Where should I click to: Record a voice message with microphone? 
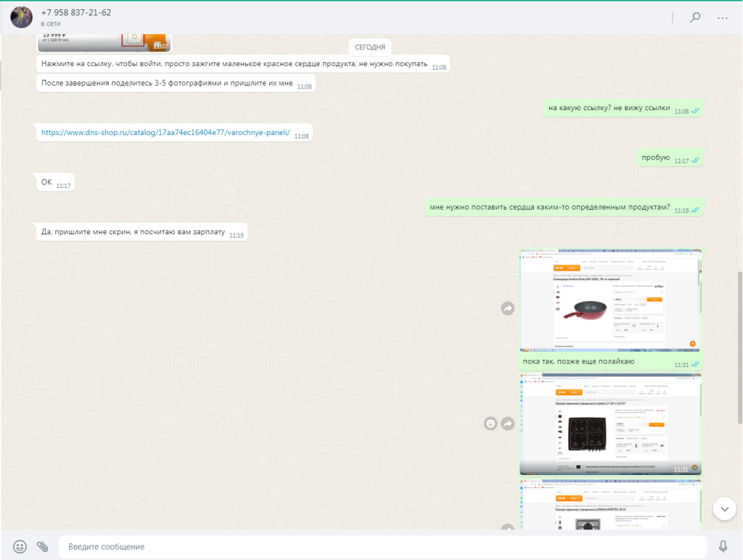click(x=723, y=546)
